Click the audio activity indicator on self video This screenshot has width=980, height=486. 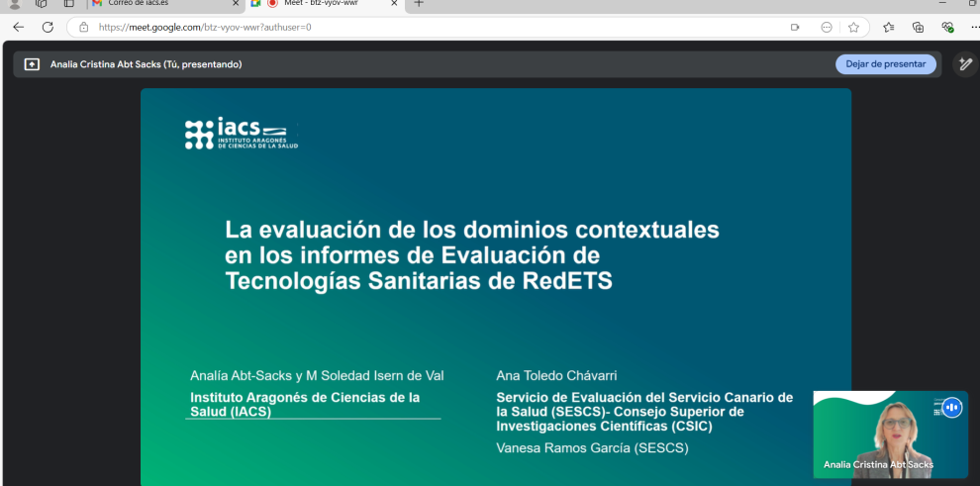(951, 407)
